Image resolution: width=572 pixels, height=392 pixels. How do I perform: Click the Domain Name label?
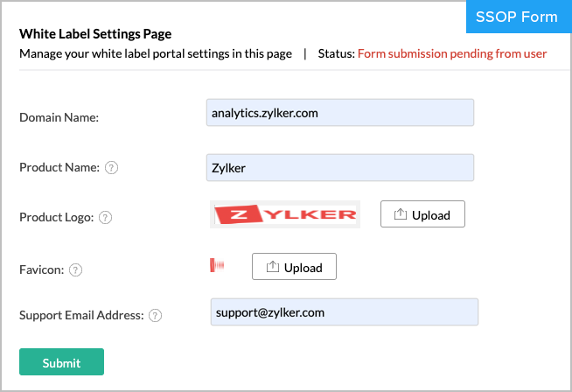click(59, 117)
